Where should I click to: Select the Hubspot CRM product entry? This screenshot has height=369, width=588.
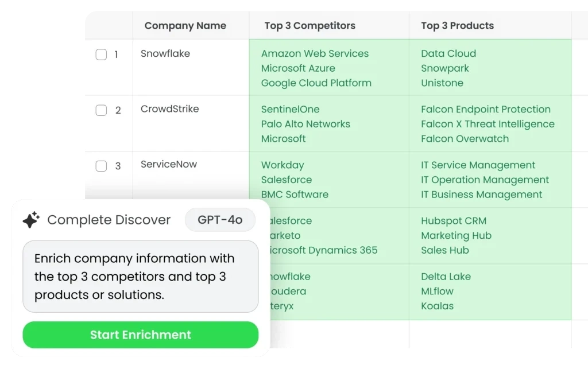click(453, 221)
